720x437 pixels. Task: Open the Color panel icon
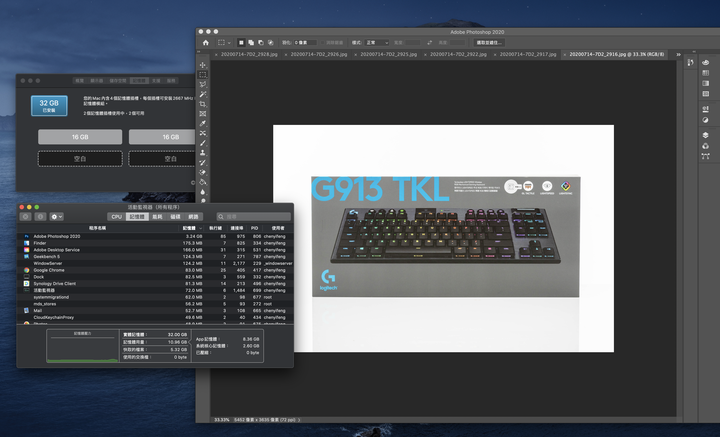click(x=706, y=63)
